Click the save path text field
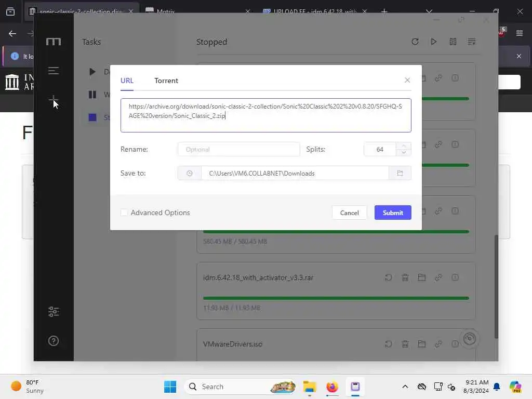532x399 pixels. coord(295,173)
